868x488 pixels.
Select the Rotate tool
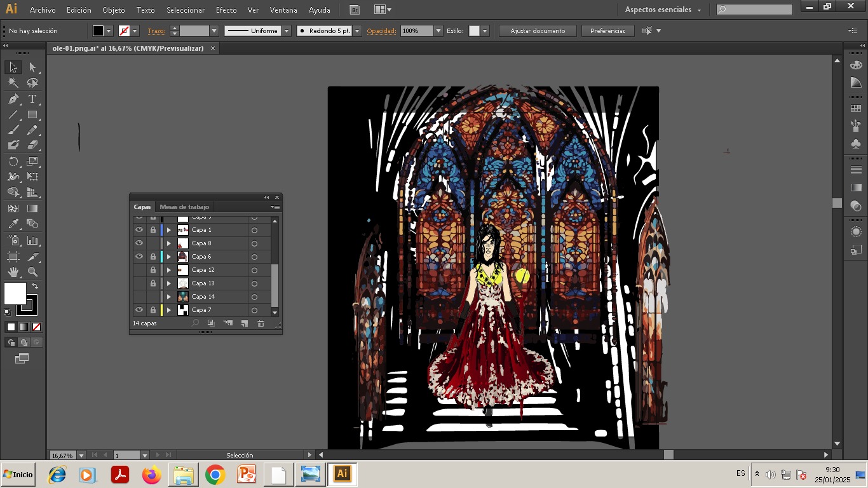point(13,161)
